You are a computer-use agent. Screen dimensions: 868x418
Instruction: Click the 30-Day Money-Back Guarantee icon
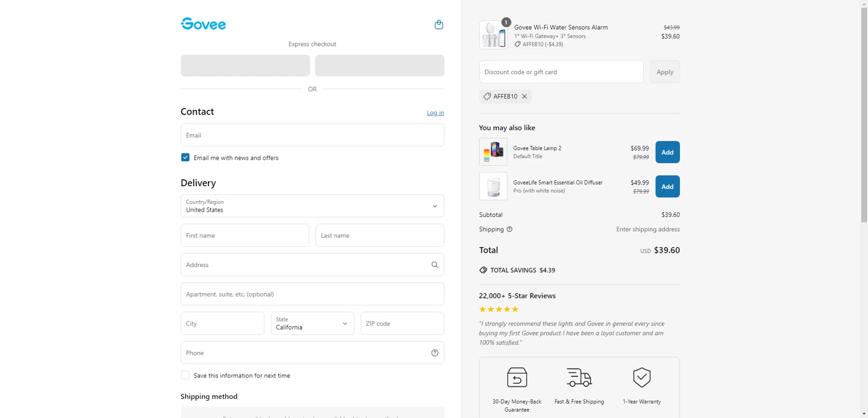[517, 378]
